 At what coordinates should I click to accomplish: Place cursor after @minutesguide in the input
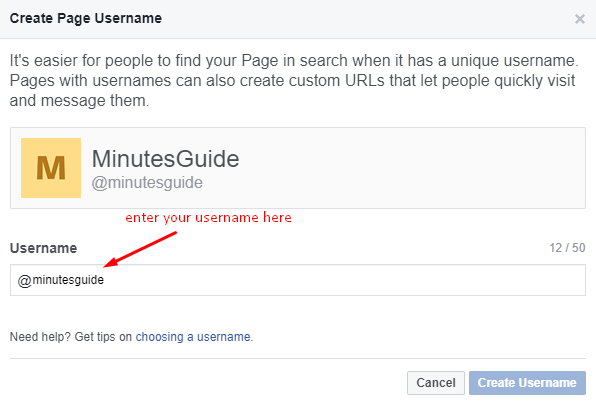[105, 280]
